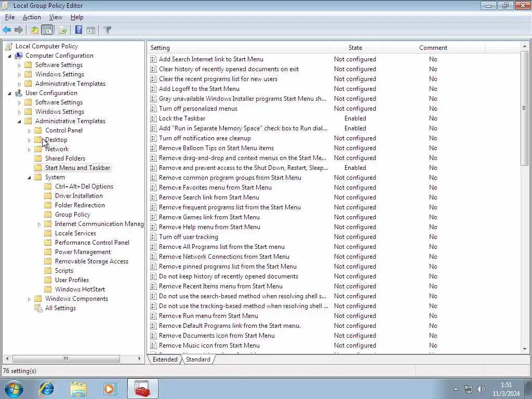Click the Windows HotStart folder icon
The height and width of the screenshot is (399, 532).
[48, 289]
